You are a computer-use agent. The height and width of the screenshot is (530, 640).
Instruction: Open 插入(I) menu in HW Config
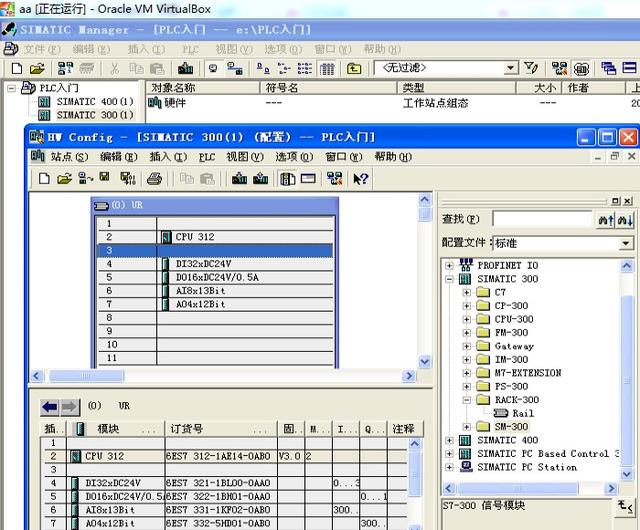click(168, 157)
